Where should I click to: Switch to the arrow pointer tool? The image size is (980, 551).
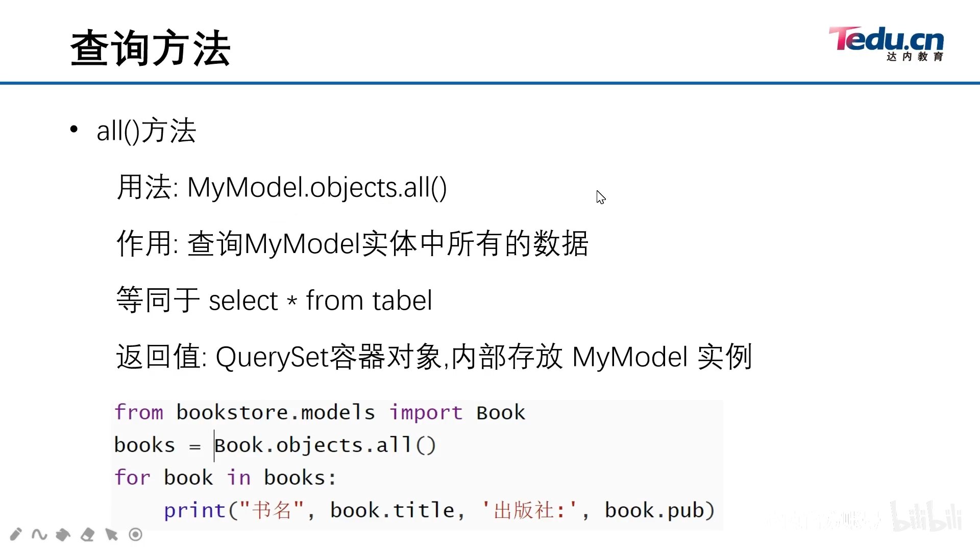pos(111,534)
